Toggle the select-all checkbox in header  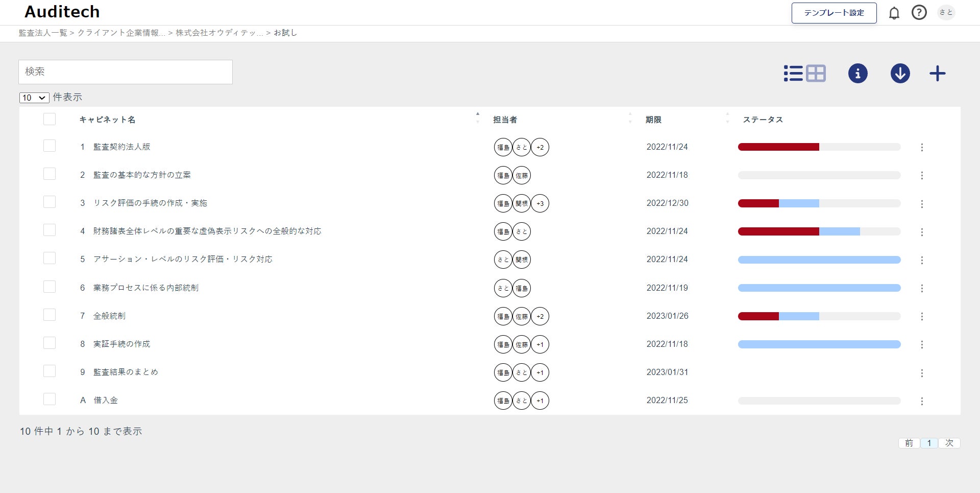pos(50,119)
